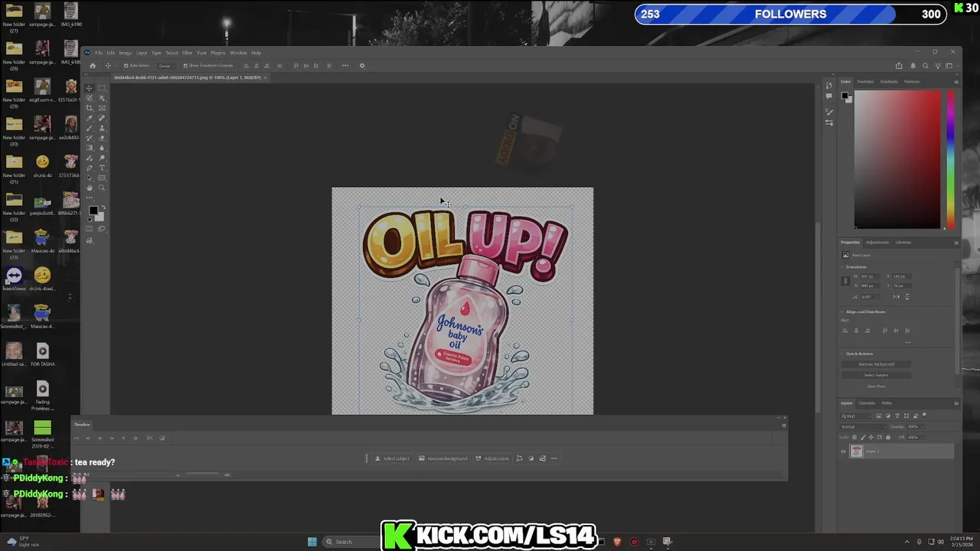Open the Auto-Select Group dropdown

tap(167, 66)
